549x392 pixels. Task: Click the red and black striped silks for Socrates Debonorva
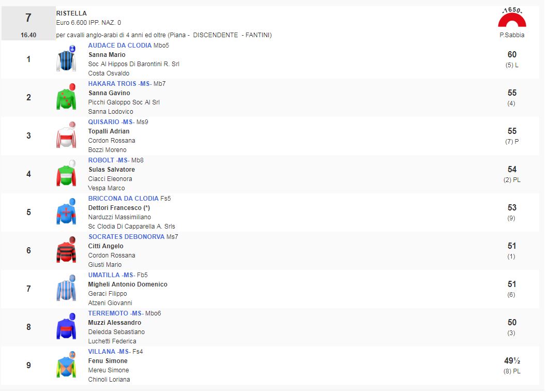click(x=66, y=250)
